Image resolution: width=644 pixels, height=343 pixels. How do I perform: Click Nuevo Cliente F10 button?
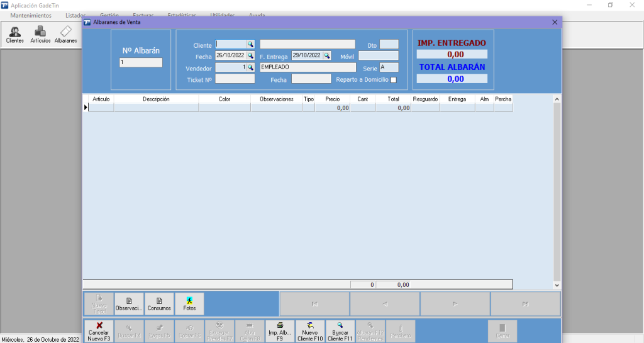click(310, 331)
